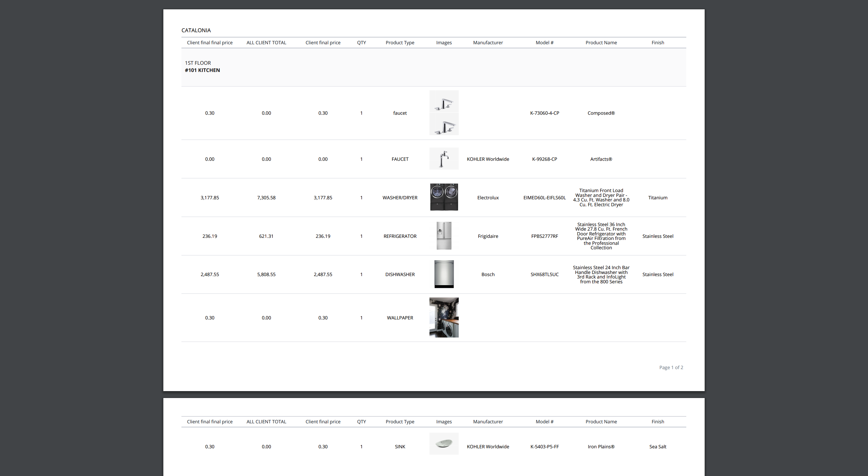The image size is (868, 476).
Task: Select the CATALONIA report title
Action: pyautogui.click(x=196, y=30)
